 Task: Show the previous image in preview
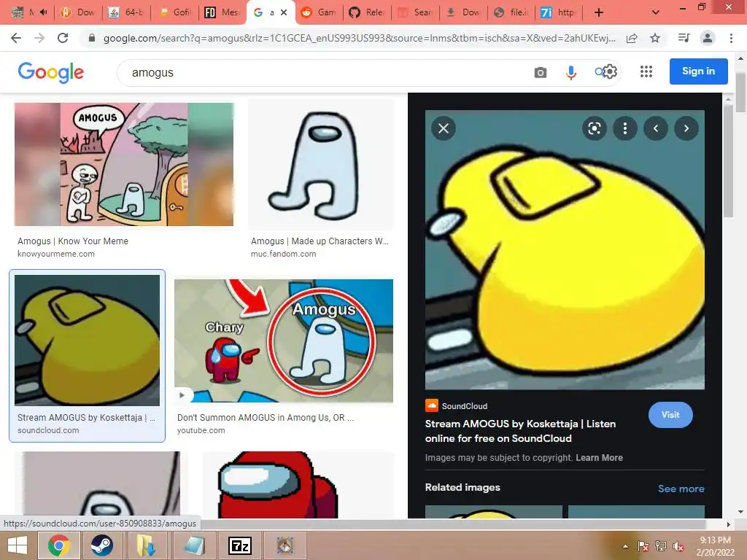click(x=656, y=128)
